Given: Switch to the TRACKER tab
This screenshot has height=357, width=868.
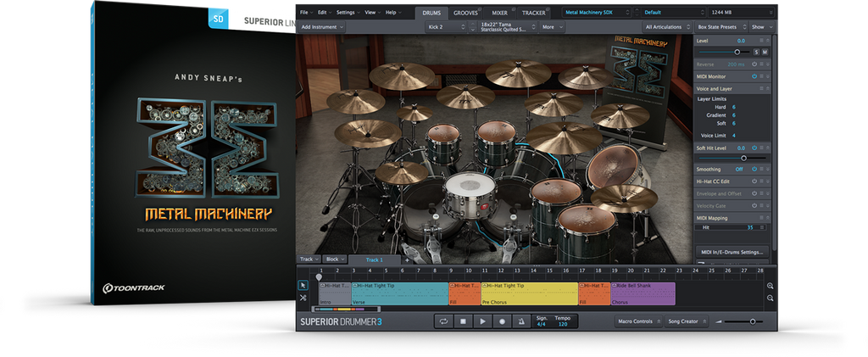Looking at the screenshot, I should click(x=534, y=12).
